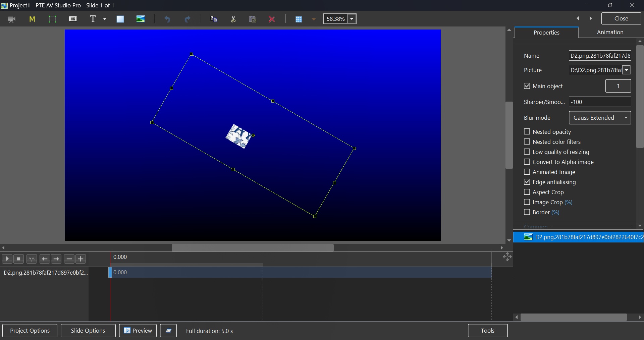The height and width of the screenshot is (340, 644).
Task: Delete selected object with red X
Action: click(x=272, y=19)
